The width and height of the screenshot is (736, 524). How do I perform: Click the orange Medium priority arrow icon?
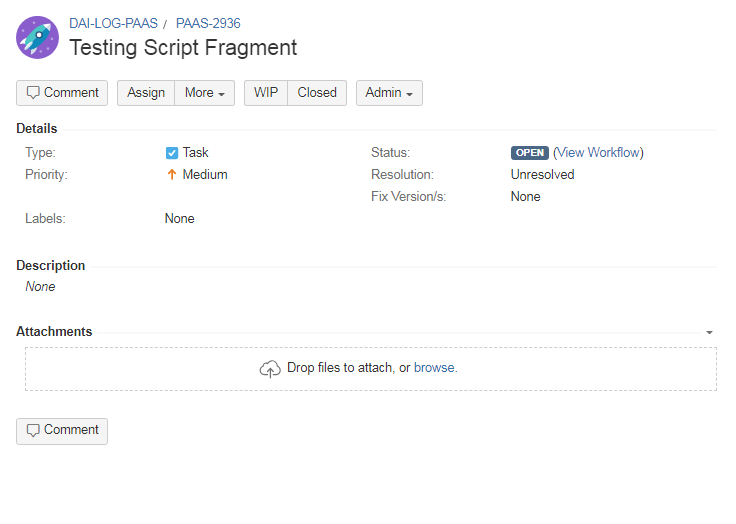click(x=172, y=175)
